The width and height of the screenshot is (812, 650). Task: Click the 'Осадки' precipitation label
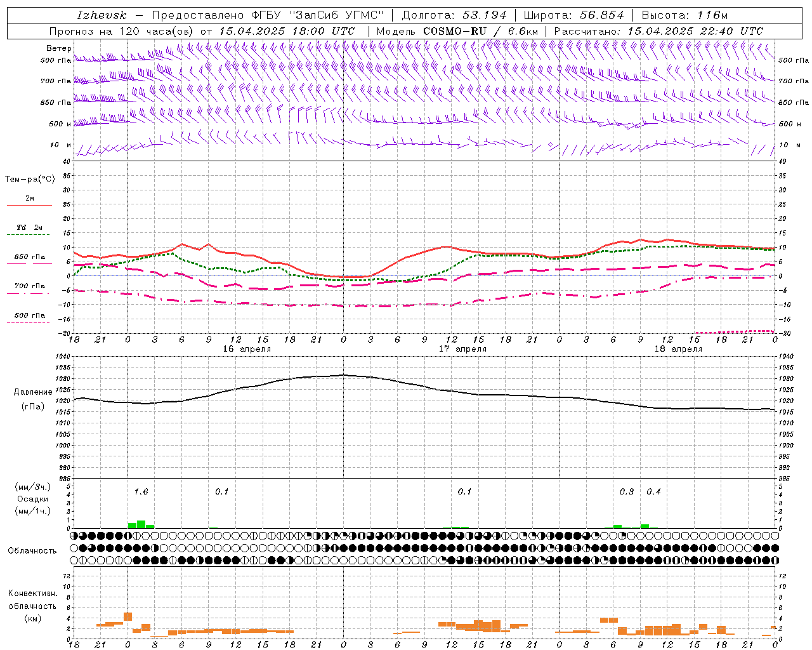tap(32, 499)
